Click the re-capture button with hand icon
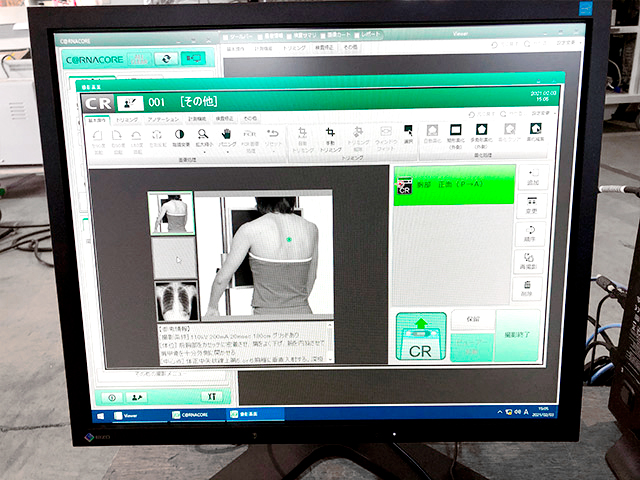Image resolution: width=640 pixels, height=480 pixels. (528, 262)
